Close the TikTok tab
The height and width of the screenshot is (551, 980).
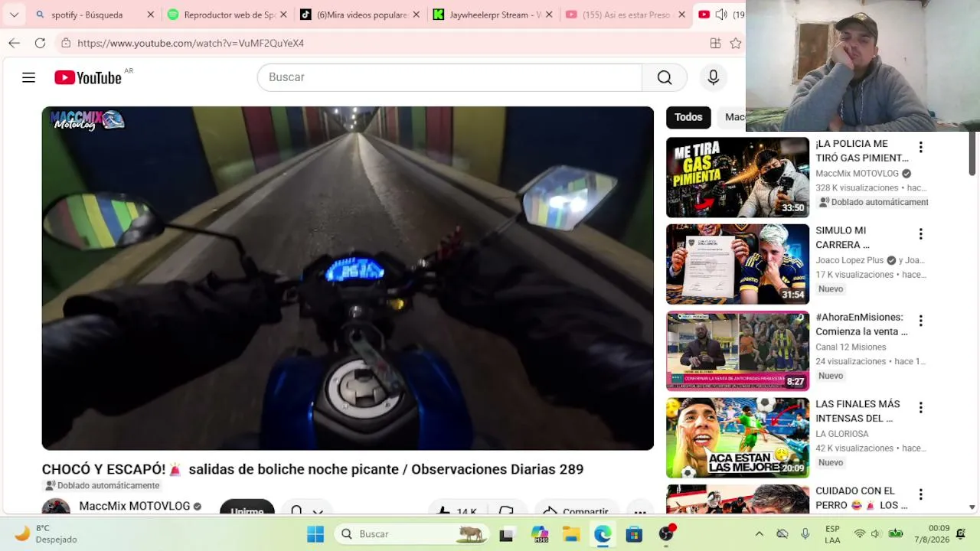point(416,15)
